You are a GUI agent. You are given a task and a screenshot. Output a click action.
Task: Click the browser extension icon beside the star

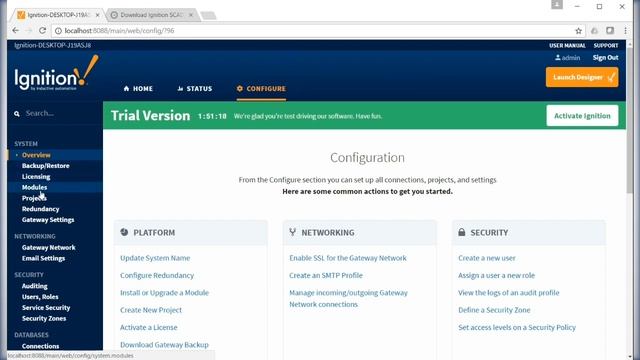[x=594, y=31]
